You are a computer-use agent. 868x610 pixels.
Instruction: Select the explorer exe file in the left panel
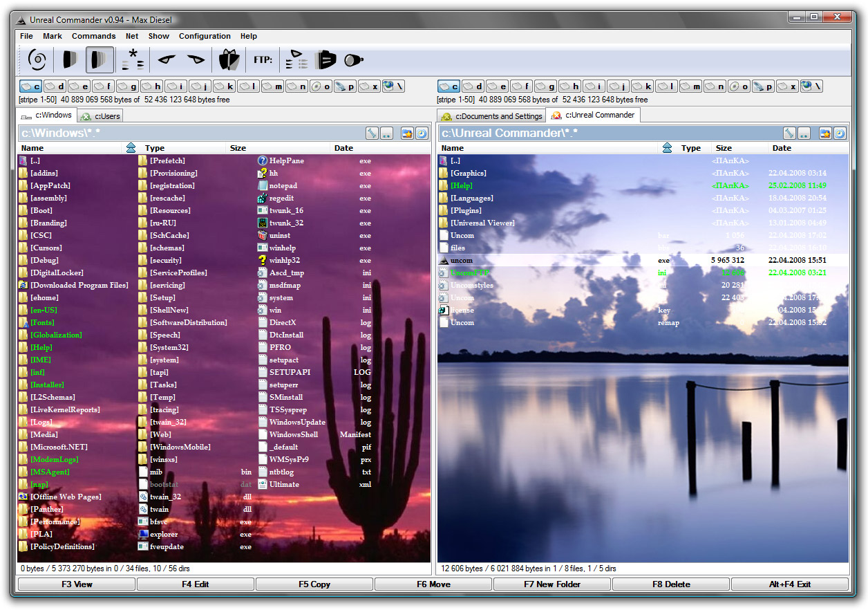(164, 534)
